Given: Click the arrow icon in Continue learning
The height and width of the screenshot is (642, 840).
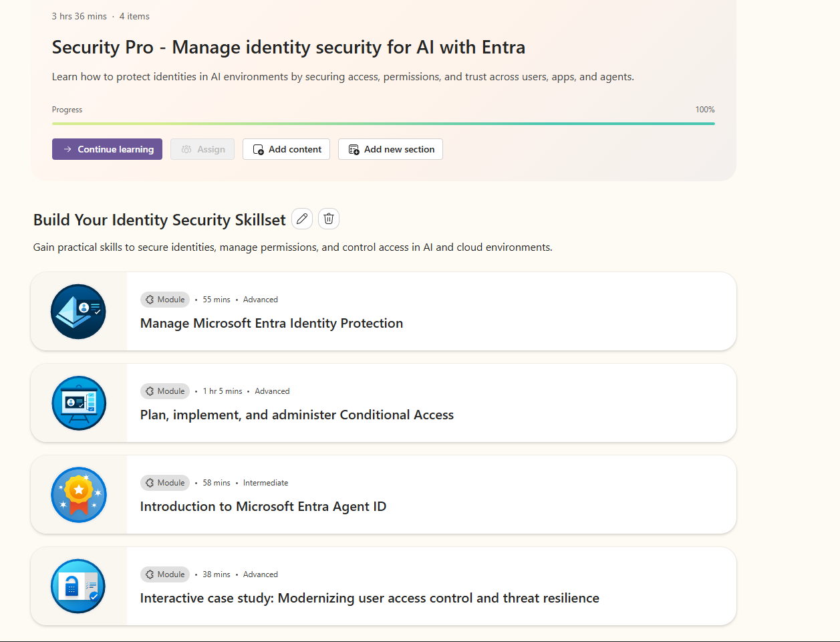Looking at the screenshot, I should [x=67, y=149].
